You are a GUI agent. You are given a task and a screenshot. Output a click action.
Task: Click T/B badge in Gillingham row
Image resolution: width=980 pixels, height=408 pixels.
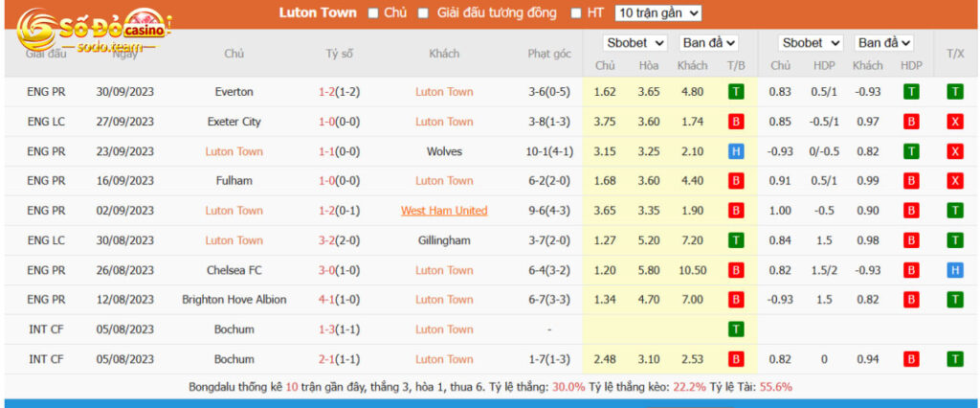coord(736,240)
